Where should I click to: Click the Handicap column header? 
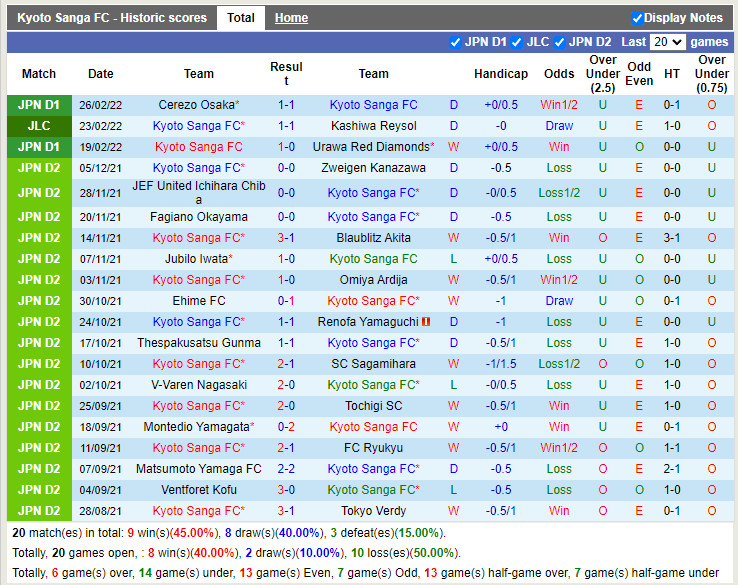(x=500, y=74)
